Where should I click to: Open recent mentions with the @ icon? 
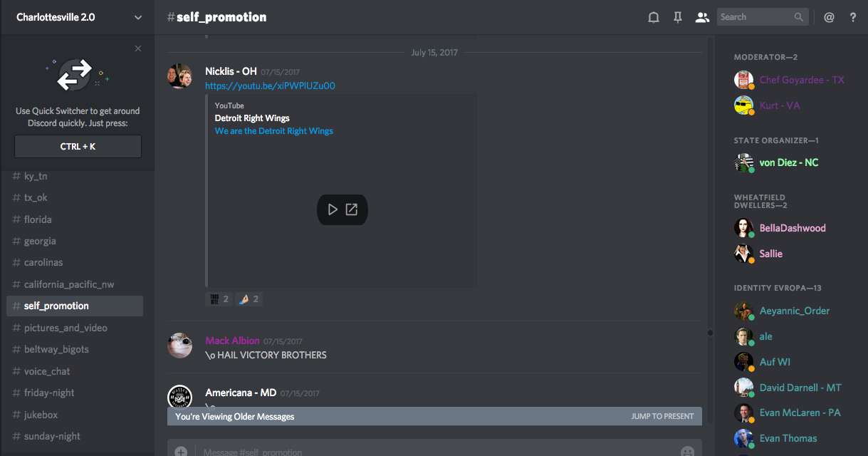829,18
